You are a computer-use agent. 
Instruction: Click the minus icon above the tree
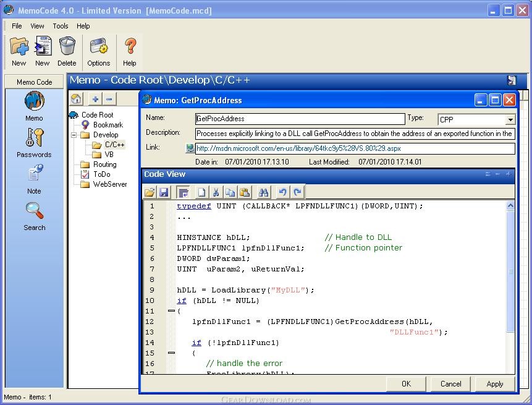tap(109, 99)
